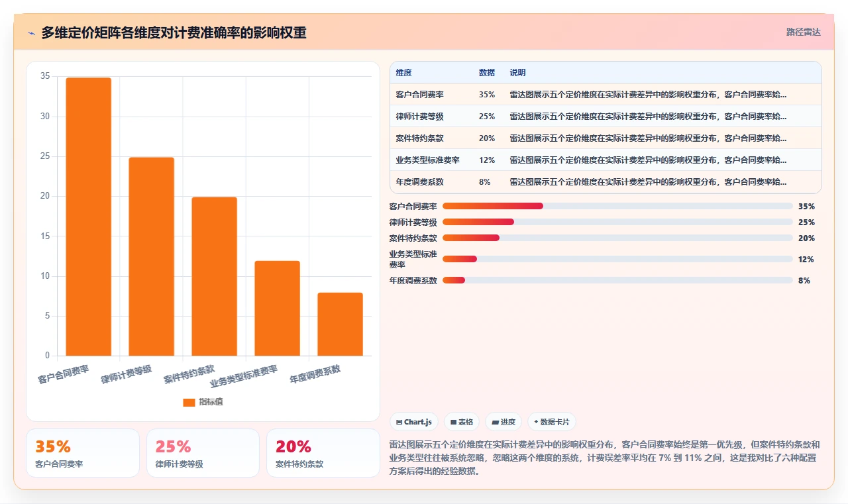
Task: Select the Chart.js tag chip
Action: 414,422
